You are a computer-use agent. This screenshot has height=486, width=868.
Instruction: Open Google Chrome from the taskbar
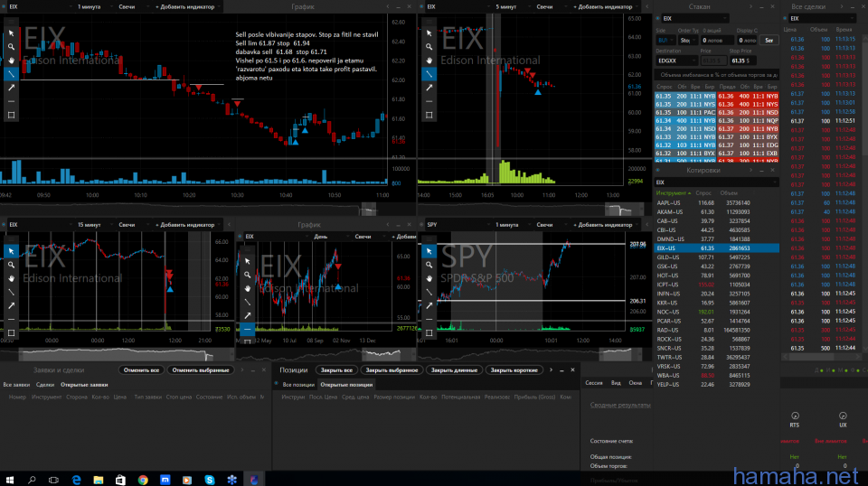point(143,480)
